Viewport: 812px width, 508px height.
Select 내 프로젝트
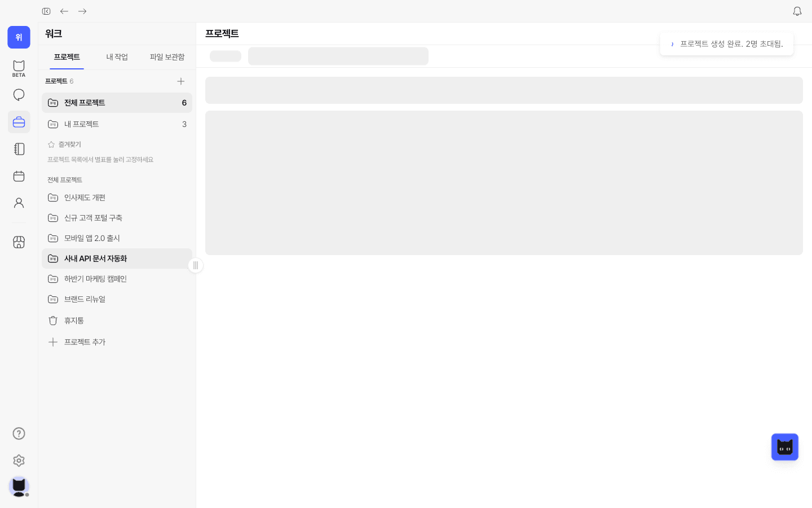coord(117,124)
